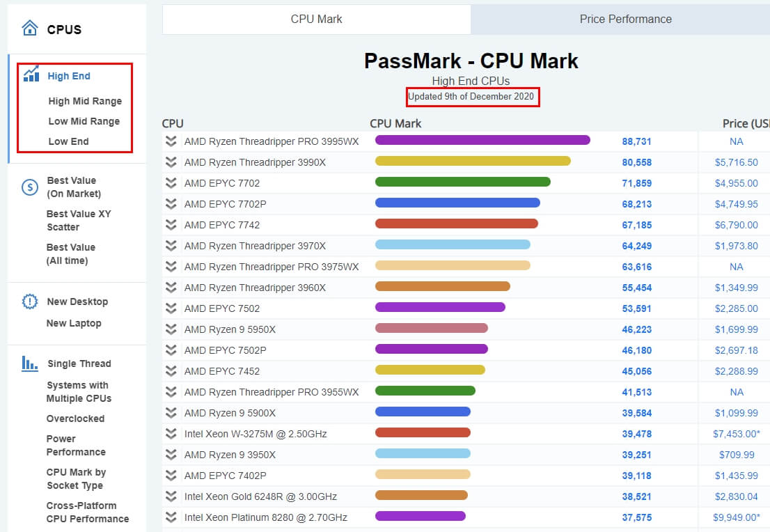Open the Overclocked CPUs page
770x532 pixels.
(x=75, y=418)
